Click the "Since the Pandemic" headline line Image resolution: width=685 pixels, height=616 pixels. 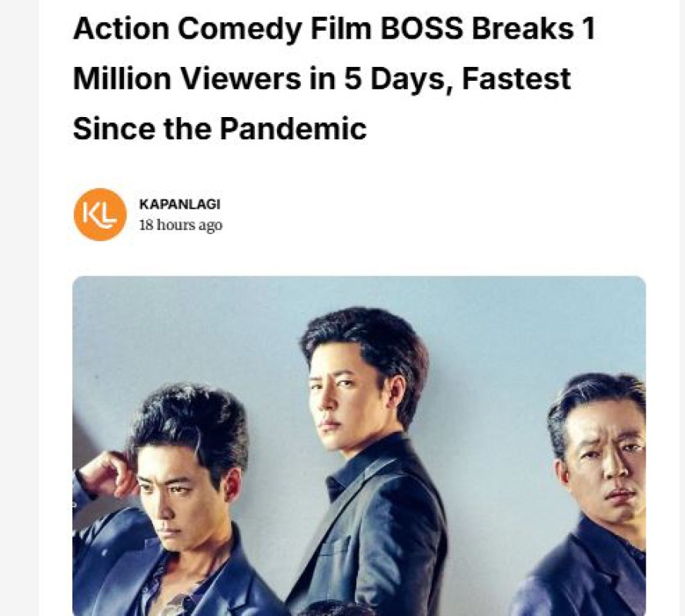pyautogui.click(x=220, y=129)
